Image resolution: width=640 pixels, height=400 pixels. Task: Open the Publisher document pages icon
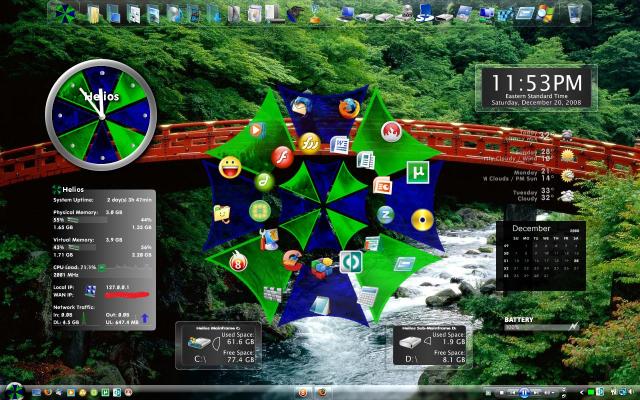tap(366, 160)
